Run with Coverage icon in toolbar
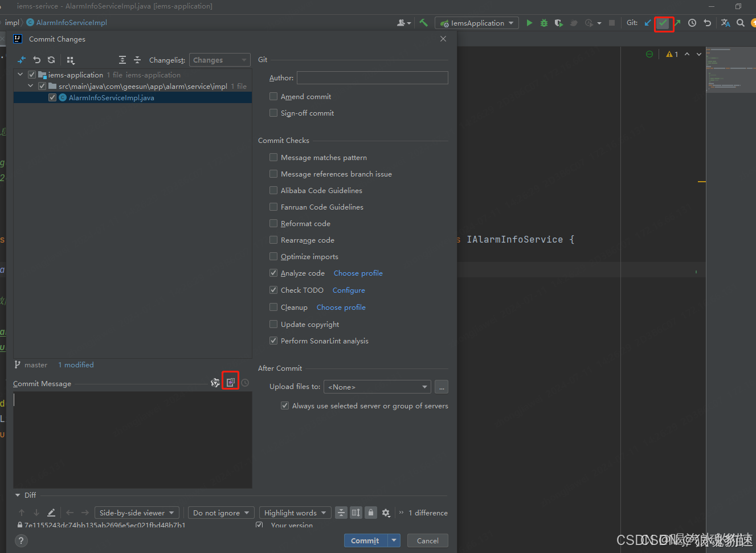The width and height of the screenshot is (756, 553). 559,23
